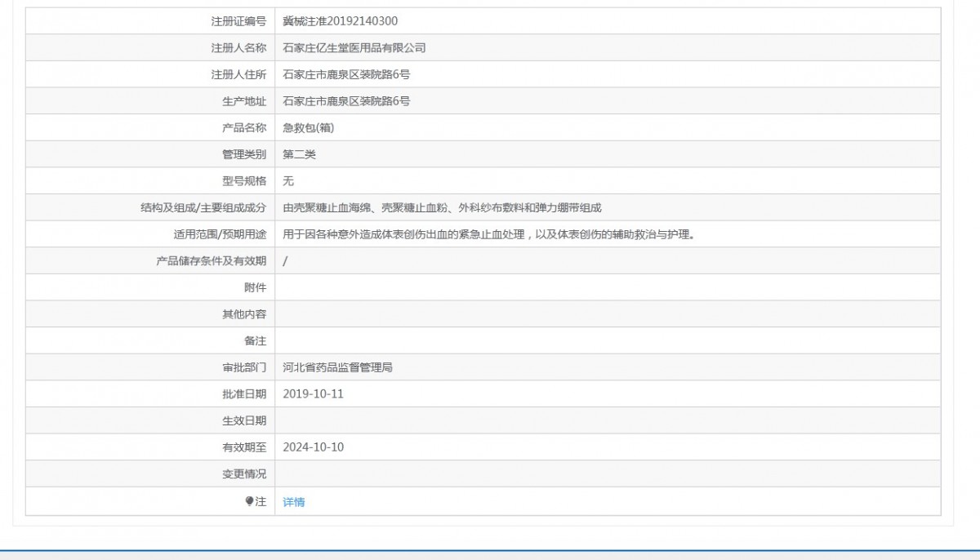Select the 结构及组成 composition text
Screen dimensions: 980x560
(x=442, y=208)
